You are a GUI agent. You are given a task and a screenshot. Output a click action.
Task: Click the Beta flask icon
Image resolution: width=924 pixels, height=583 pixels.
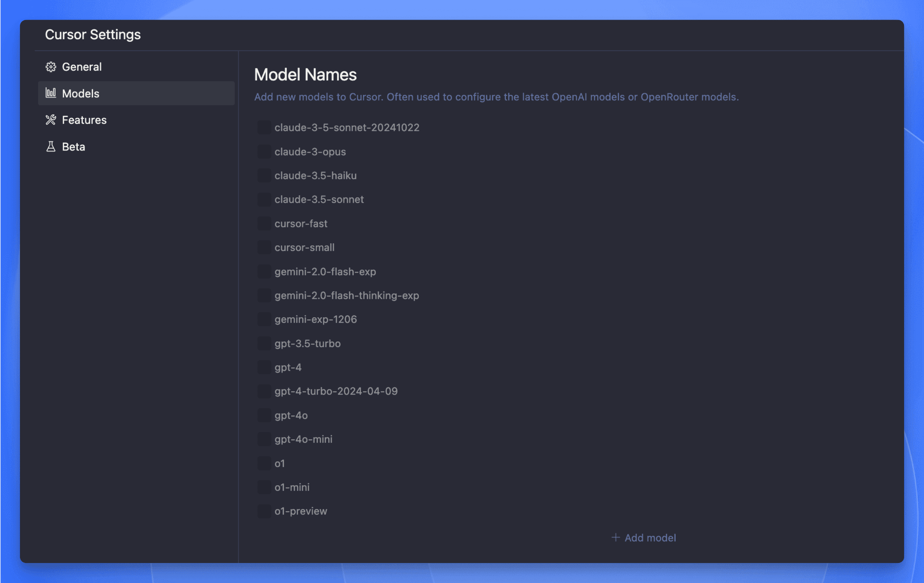click(51, 147)
